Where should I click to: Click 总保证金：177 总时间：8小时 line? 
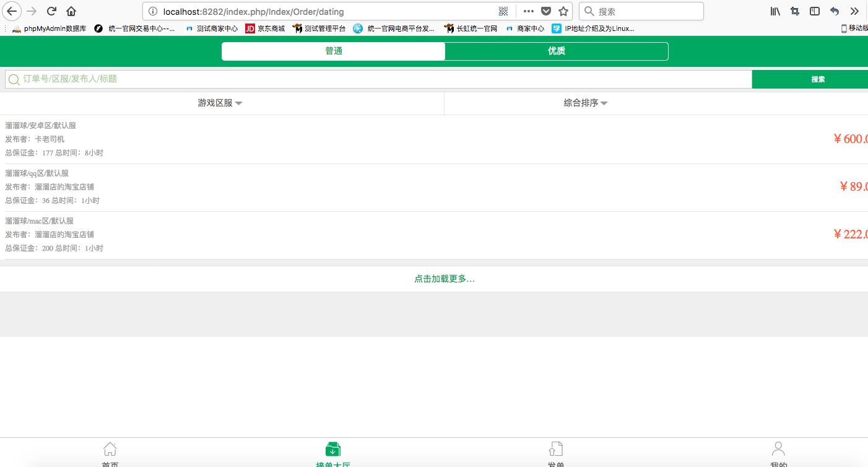54,153
